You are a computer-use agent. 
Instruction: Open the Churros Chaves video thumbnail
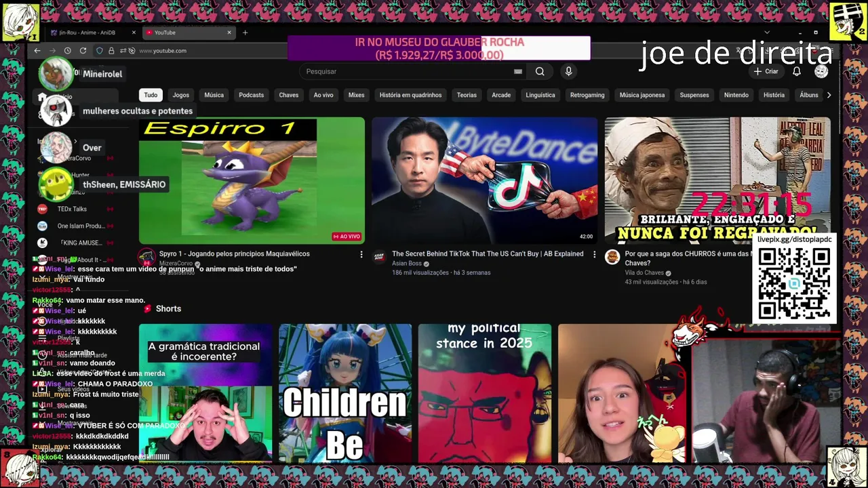(x=717, y=181)
